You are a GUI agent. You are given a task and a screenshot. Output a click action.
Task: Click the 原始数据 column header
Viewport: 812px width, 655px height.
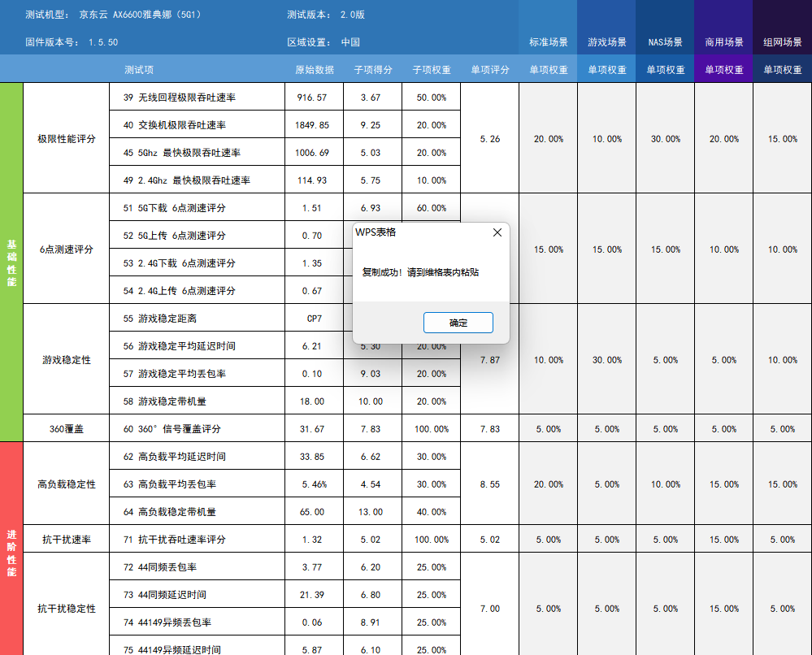(314, 70)
